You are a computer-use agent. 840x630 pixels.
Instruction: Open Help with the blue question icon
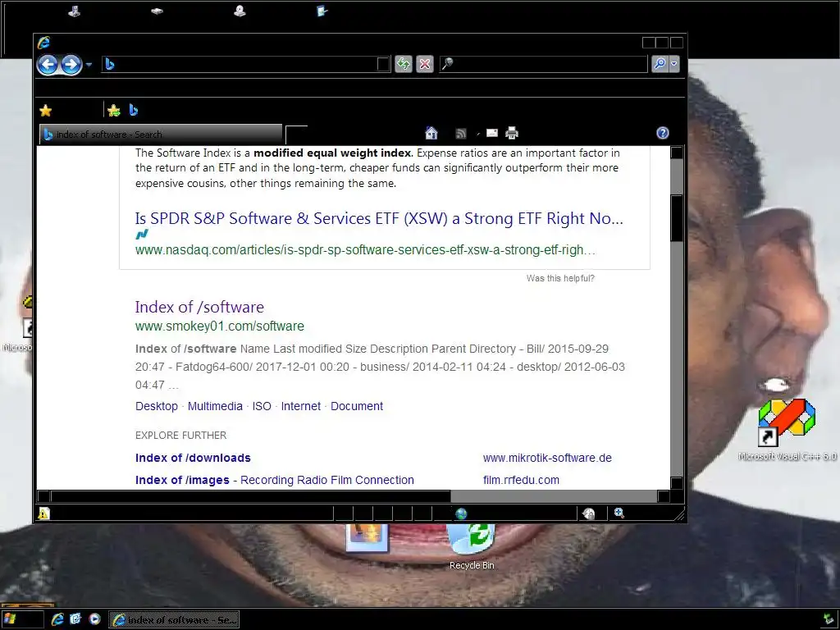click(663, 133)
